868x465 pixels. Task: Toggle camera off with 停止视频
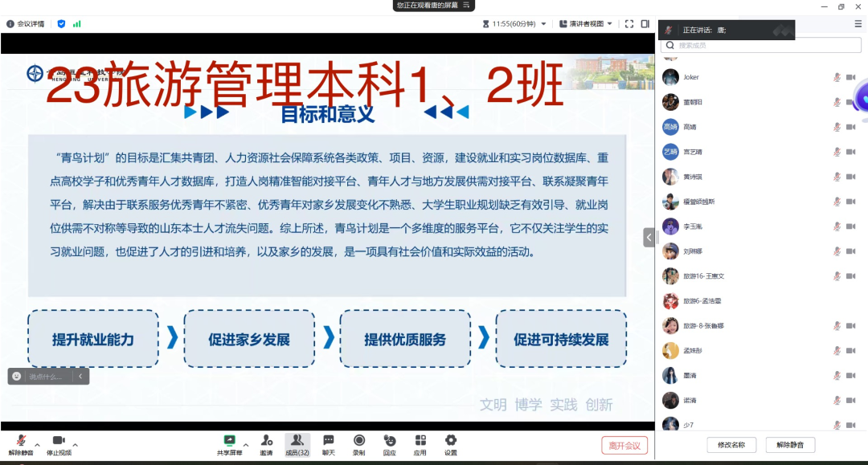(x=59, y=444)
